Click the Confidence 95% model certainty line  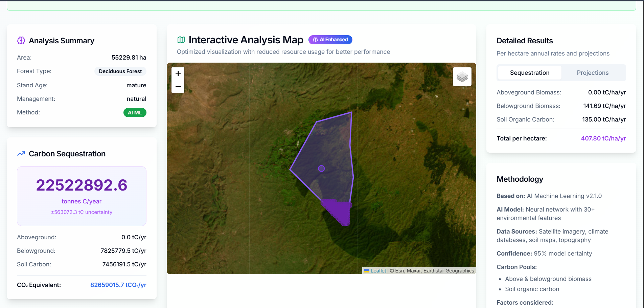click(544, 254)
